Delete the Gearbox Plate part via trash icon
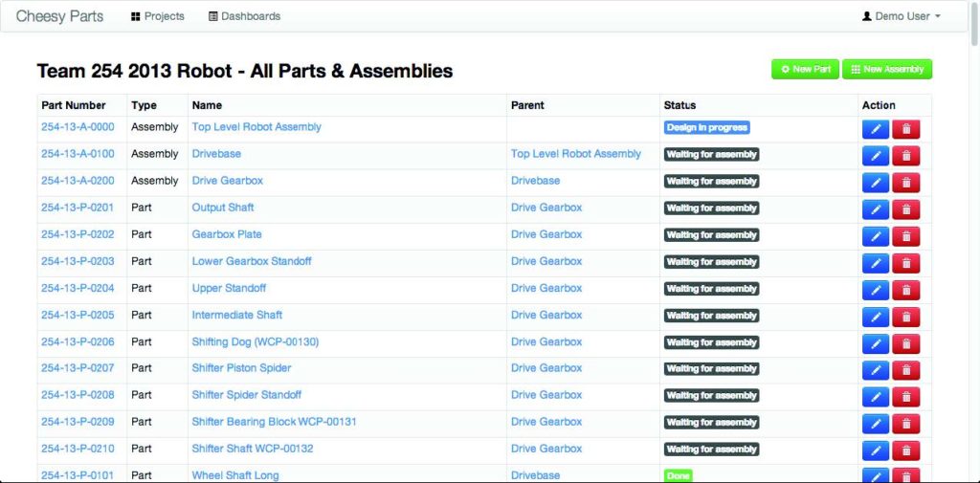Image resolution: width=980 pixels, height=483 pixels. tap(905, 235)
